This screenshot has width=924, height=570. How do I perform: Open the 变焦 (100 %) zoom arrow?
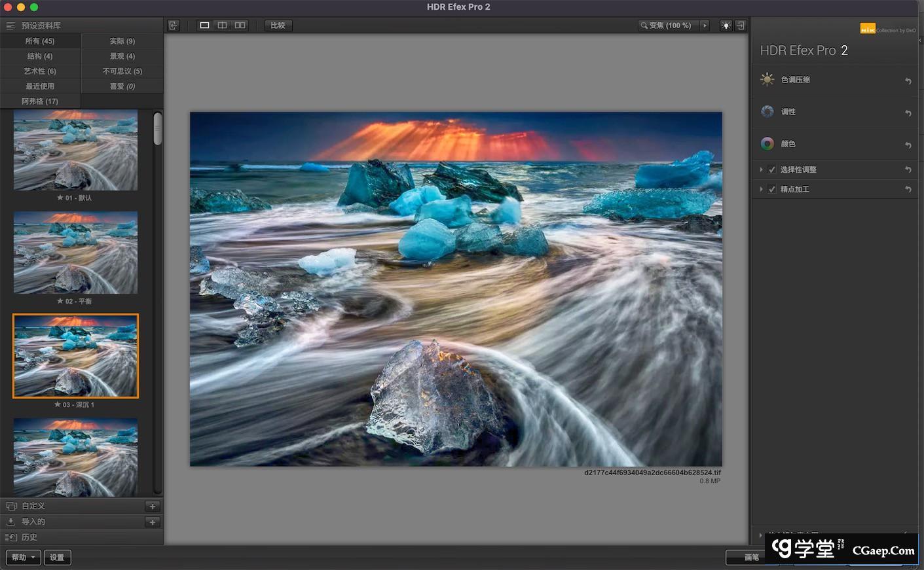705,26
